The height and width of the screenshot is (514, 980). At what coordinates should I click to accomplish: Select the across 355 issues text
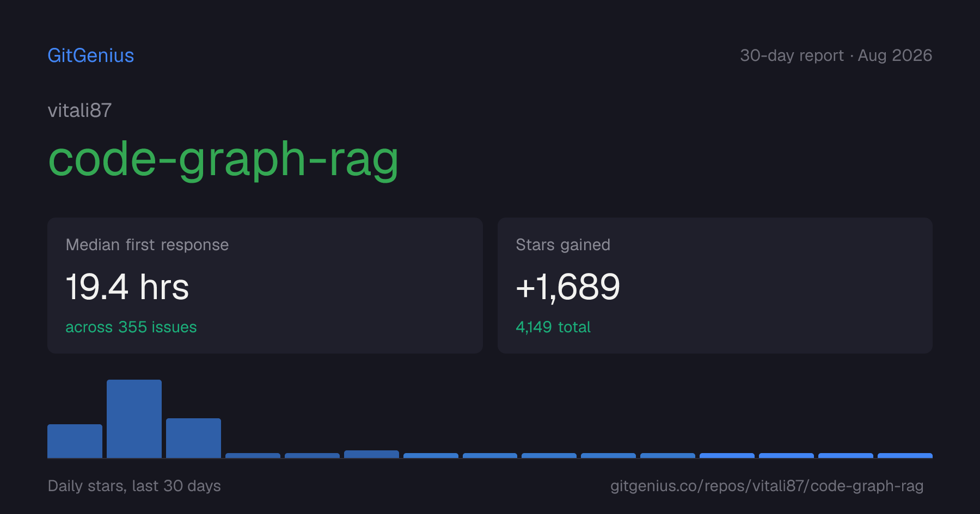[x=131, y=327]
